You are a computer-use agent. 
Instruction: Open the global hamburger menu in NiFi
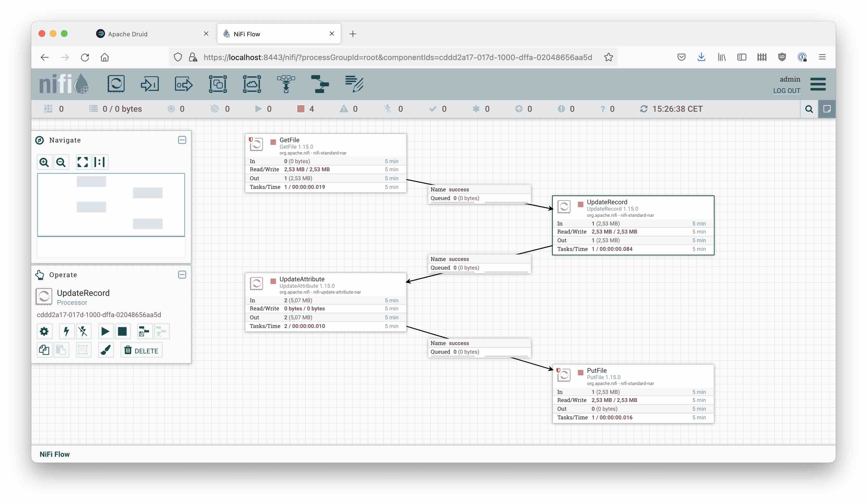(x=818, y=84)
